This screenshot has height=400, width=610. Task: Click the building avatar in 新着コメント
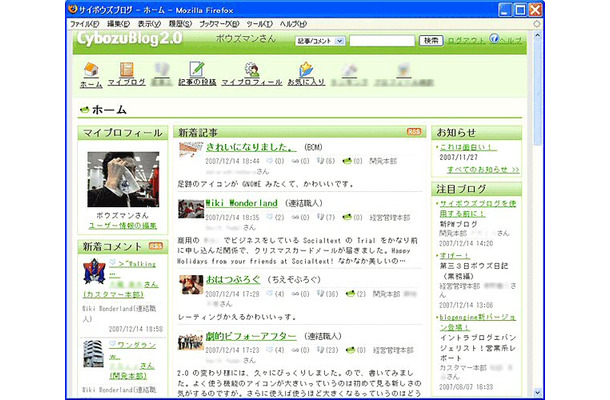pyautogui.click(x=93, y=353)
